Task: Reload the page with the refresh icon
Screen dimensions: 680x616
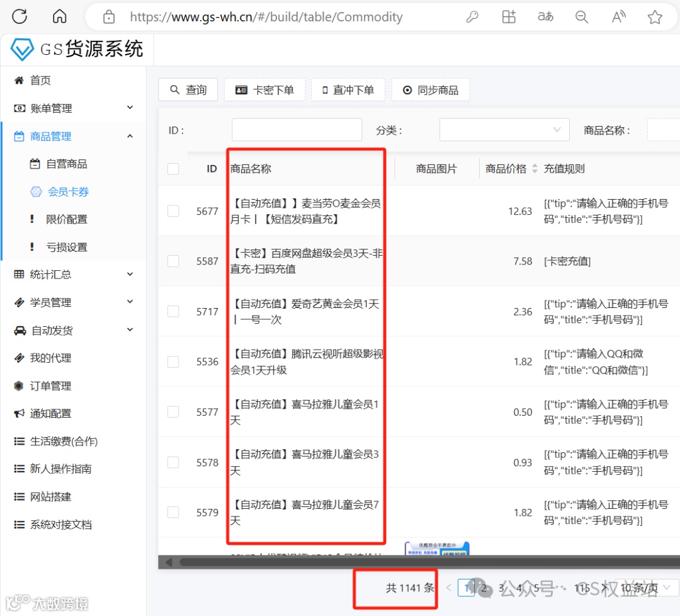Action: coord(20,16)
